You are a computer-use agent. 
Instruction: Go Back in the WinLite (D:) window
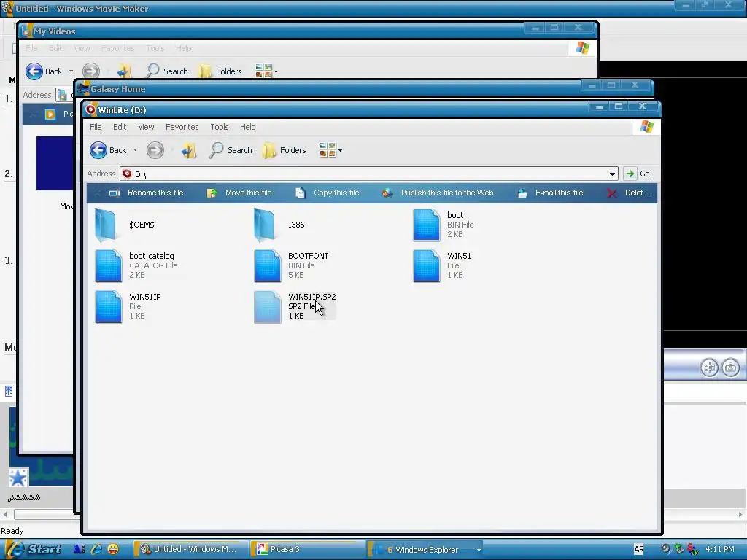coord(108,150)
